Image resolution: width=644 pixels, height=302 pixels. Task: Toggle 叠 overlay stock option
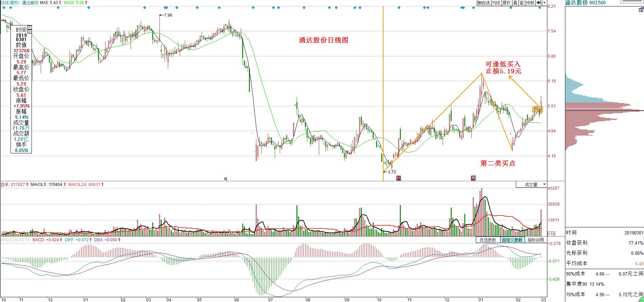pos(515,3)
